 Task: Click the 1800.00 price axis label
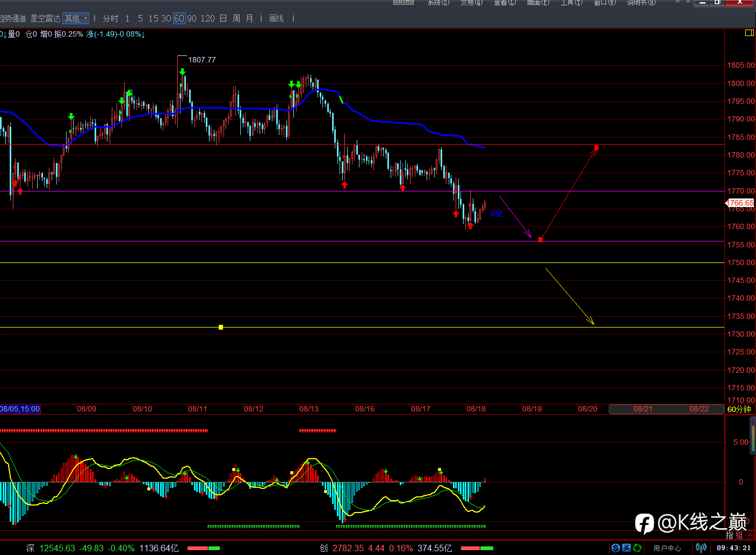point(741,83)
